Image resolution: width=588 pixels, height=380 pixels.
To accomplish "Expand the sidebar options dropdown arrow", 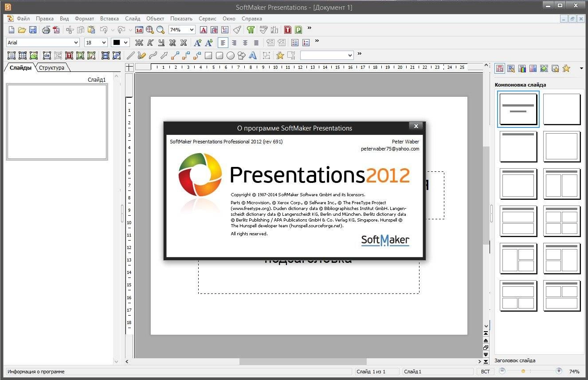I will point(581,68).
